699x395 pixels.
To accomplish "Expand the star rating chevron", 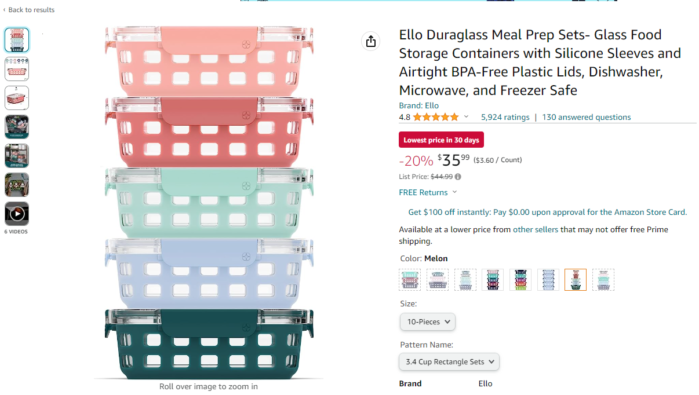I will 466,117.
